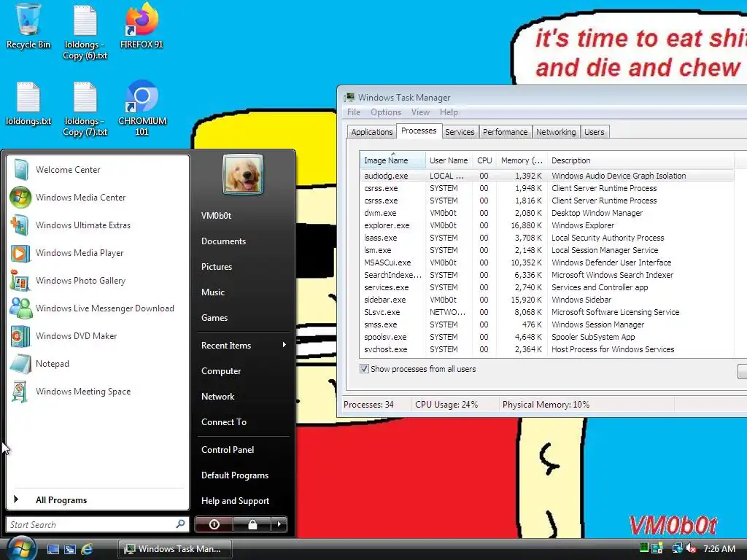
Task: Click Windows Task Manager taskbar button
Action: pos(175,549)
